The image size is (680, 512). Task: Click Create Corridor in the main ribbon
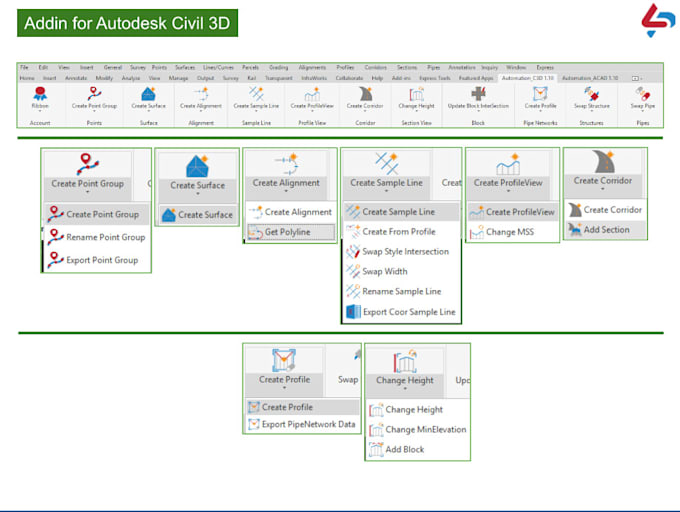(365, 98)
